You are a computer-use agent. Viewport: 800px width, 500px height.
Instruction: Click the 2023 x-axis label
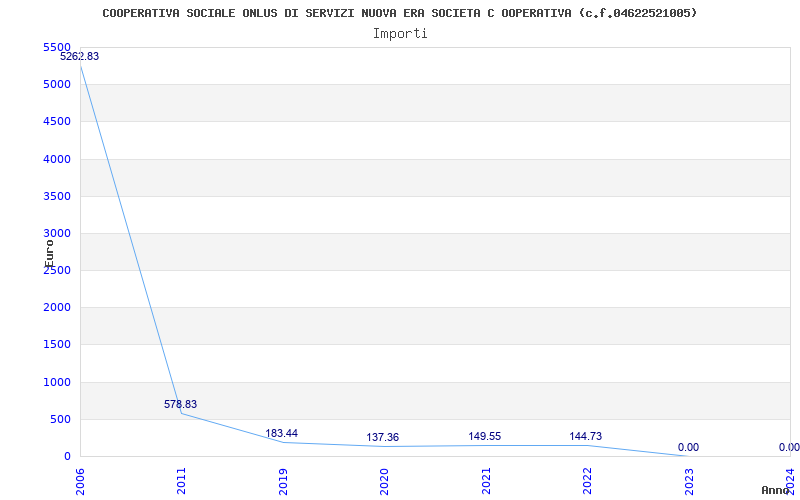(689, 482)
